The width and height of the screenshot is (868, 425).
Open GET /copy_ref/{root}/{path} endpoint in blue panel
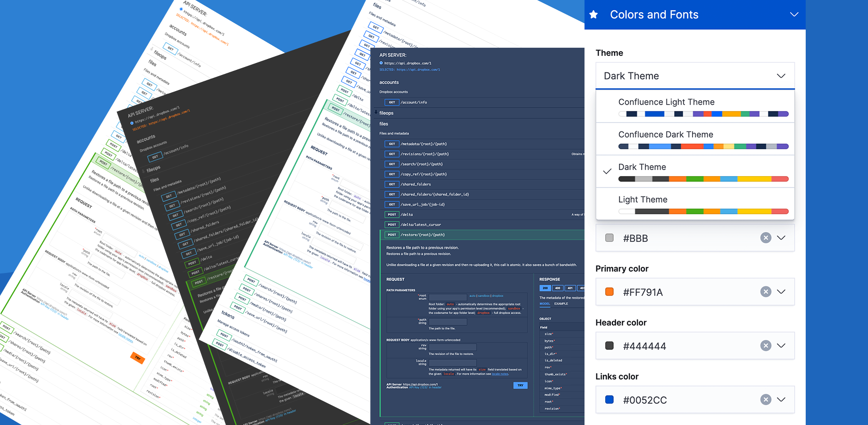pyautogui.click(x=482, y=174)
